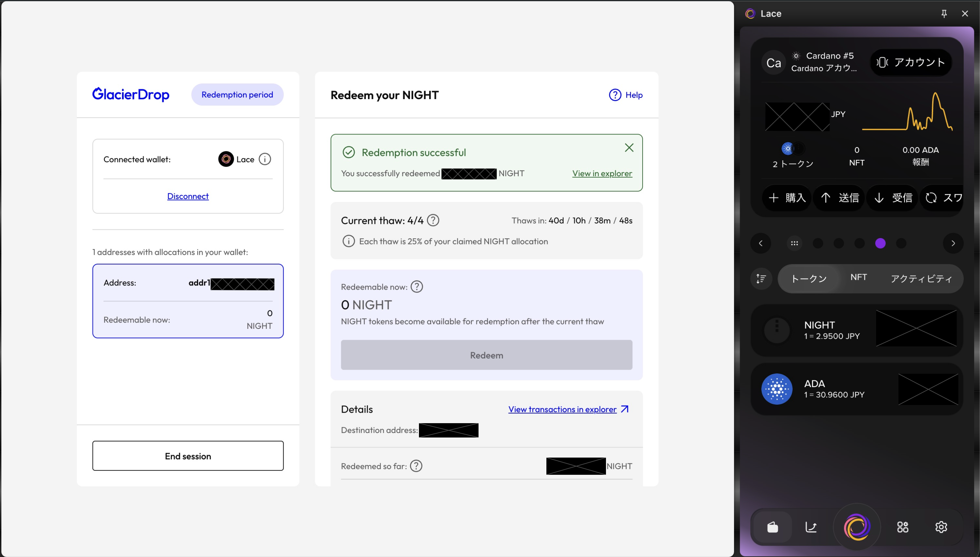Click the NIGHT token logo
The image size is (980, 557).
(x=777, y=330)
